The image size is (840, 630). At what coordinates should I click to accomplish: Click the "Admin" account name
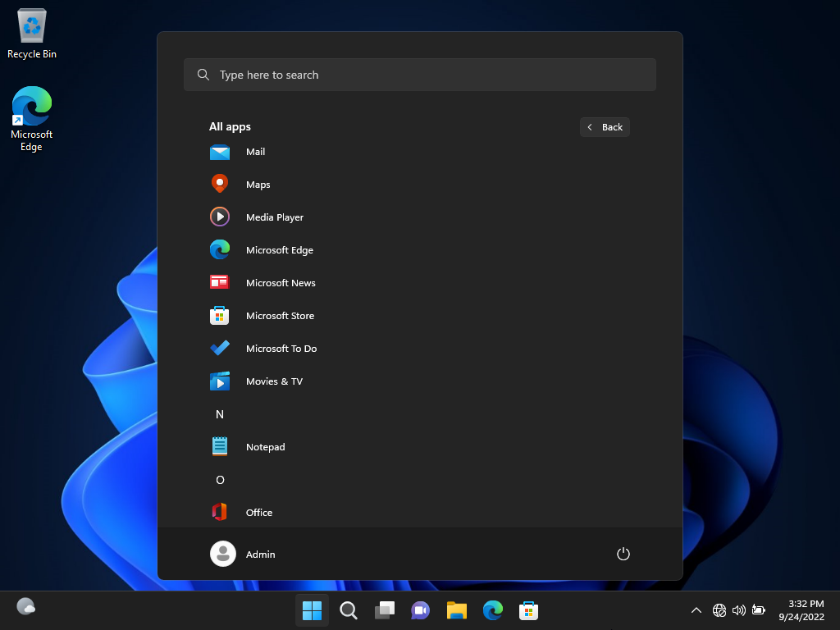(260, 555)
